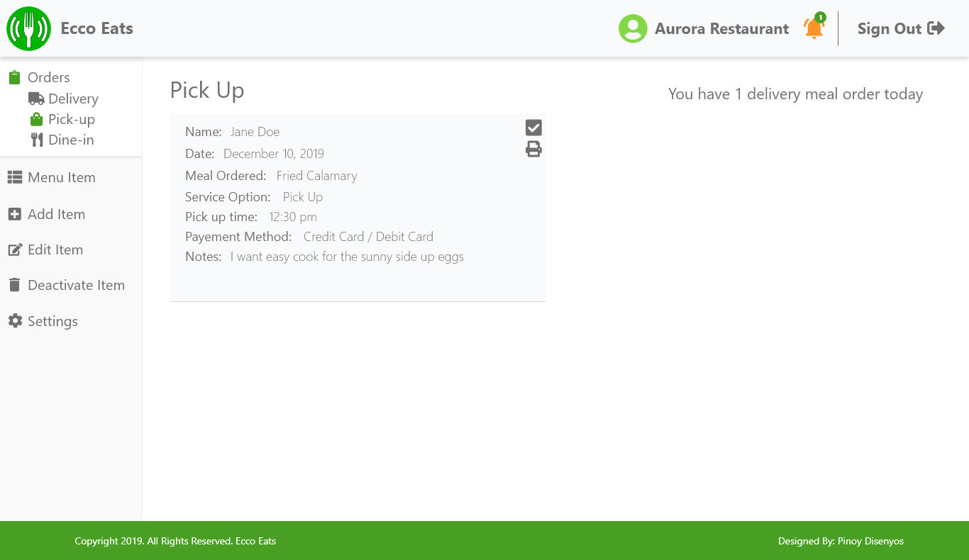
Task: Click the Aurora Restaurant name
Action: (x=721, y=29)
